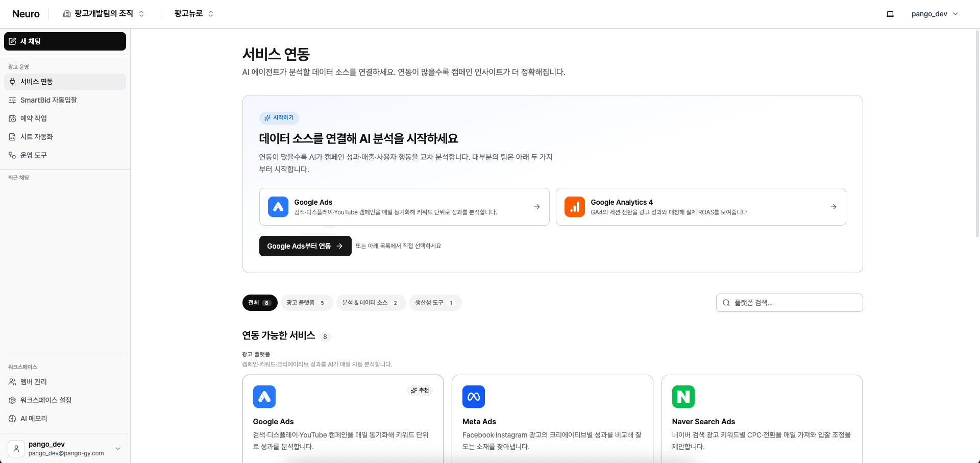Open the Google Ads quick-start card
980x463 pixels.
point(404,207)
